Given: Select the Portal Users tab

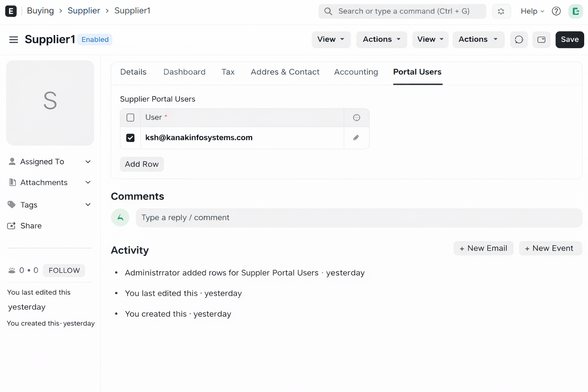Looking at the screenshot, I should coord(417,72).
